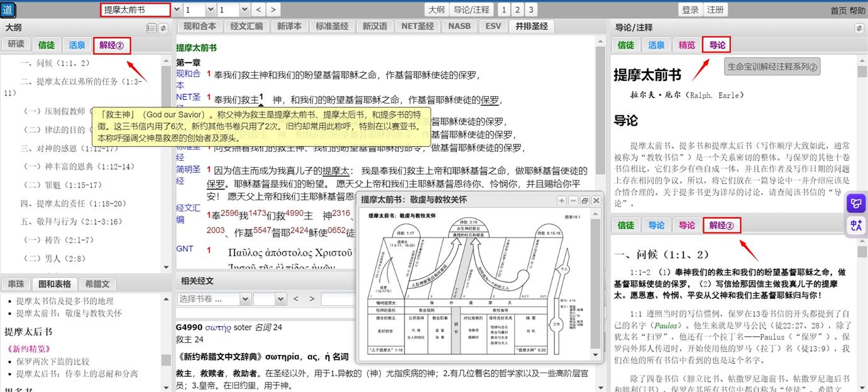Switch to the NET圣经 translation tab
Image resolution: width=868 pixels, height=392 pixels.
pyautogui.click(x=418, y=26)
